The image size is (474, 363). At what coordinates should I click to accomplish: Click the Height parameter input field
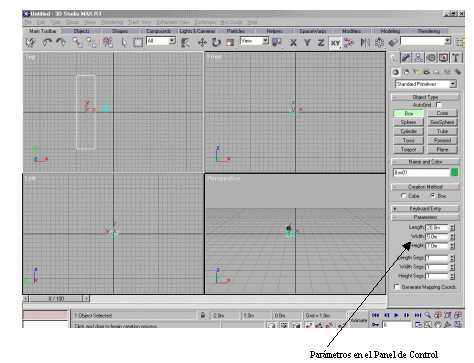pyautogui.click(x=437, y=246)
